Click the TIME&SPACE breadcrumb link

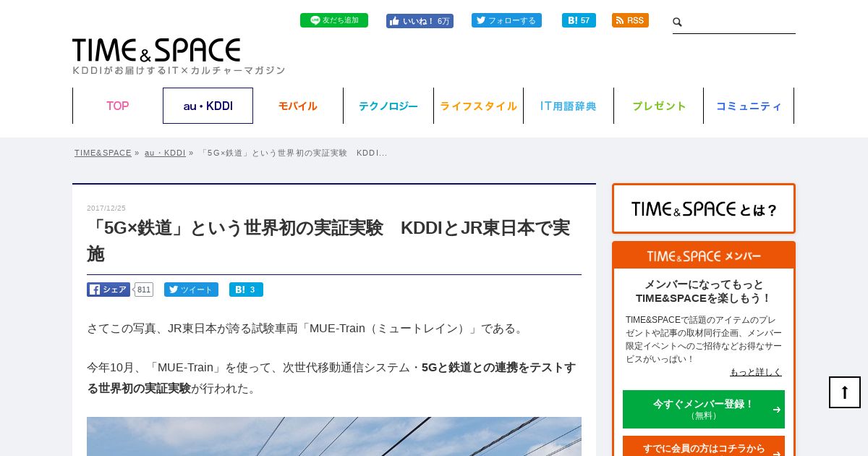coord(103,153)
